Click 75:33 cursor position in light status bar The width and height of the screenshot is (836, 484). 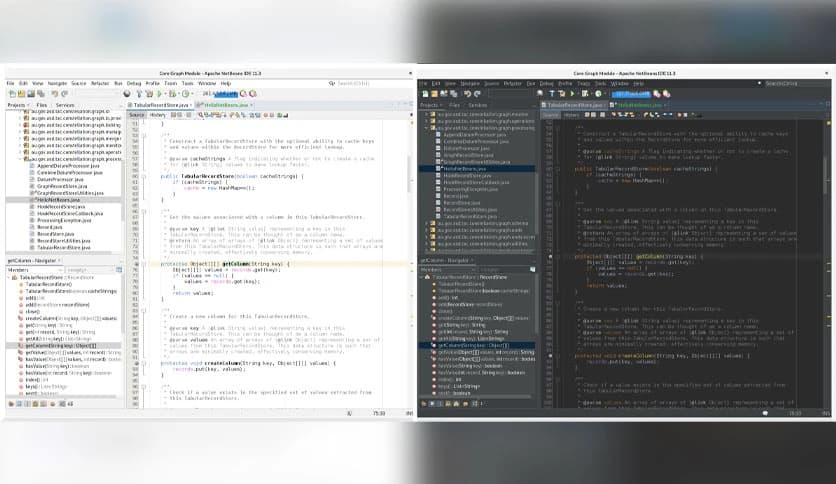tap(379, 413)
